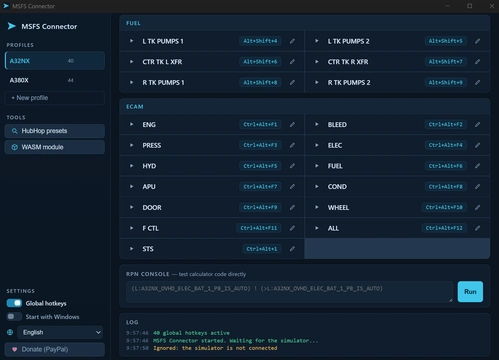Grab the RPN console textarea resize handle

(x=450, y=300)
